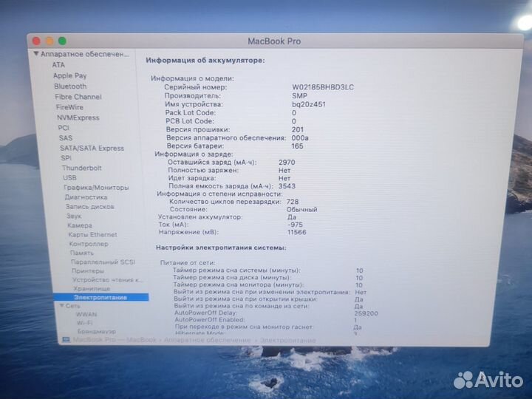Image resolution: width=532 pixels, height=399 pixels.
Task: Select Диагностика in the sidebar
Action: pyautogui.click(x=86, y=197)
